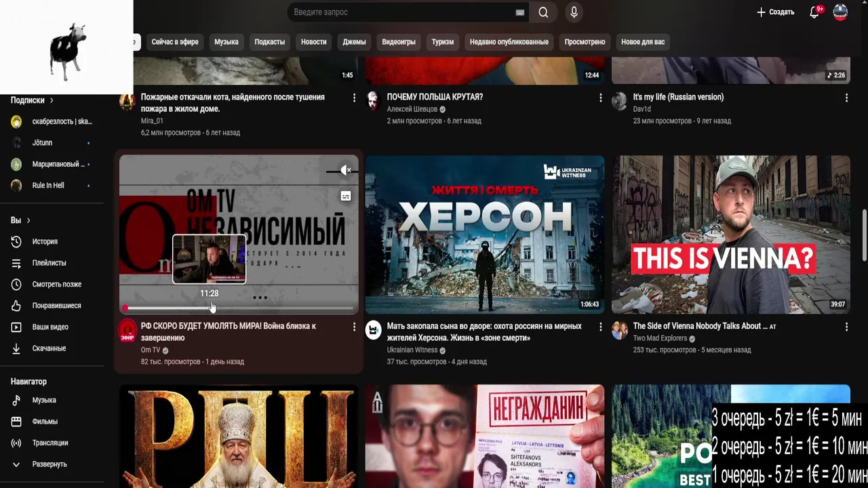Open Rule In Hell subscription channel
This screenshot has width=868, height=488.
[x=52, y=185]
